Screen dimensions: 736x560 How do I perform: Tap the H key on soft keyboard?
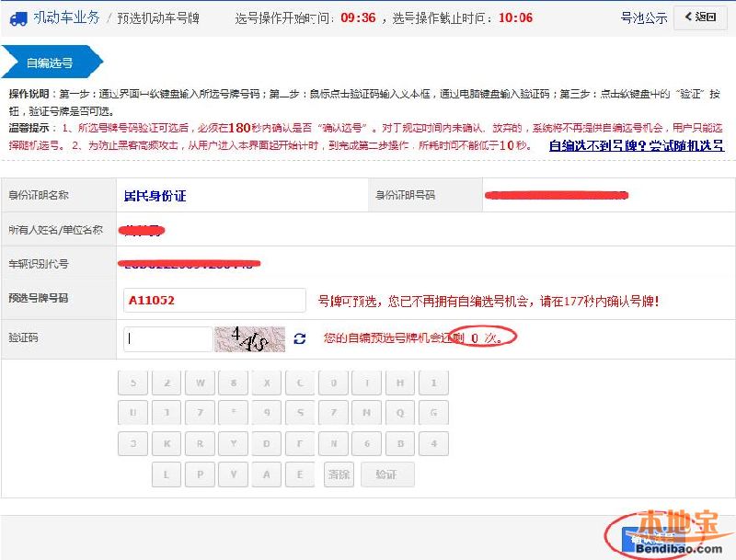click(400, 383)
